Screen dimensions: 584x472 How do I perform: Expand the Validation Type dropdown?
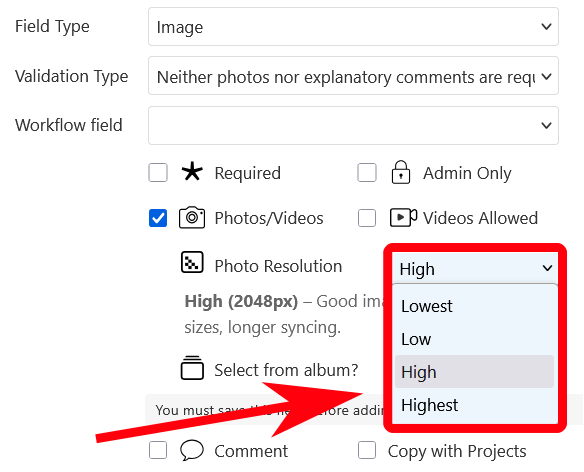tap(353, 76)
